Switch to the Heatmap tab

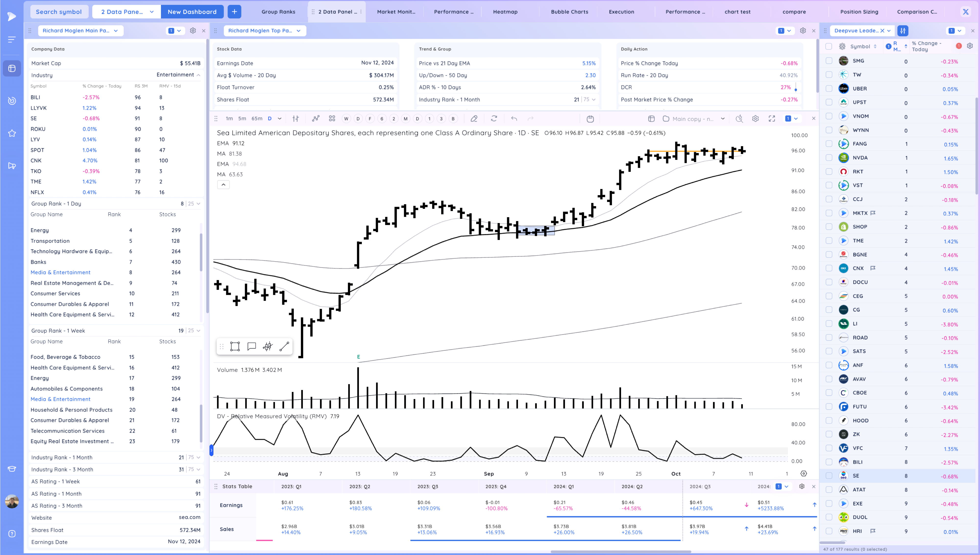(x=505, y=12)
